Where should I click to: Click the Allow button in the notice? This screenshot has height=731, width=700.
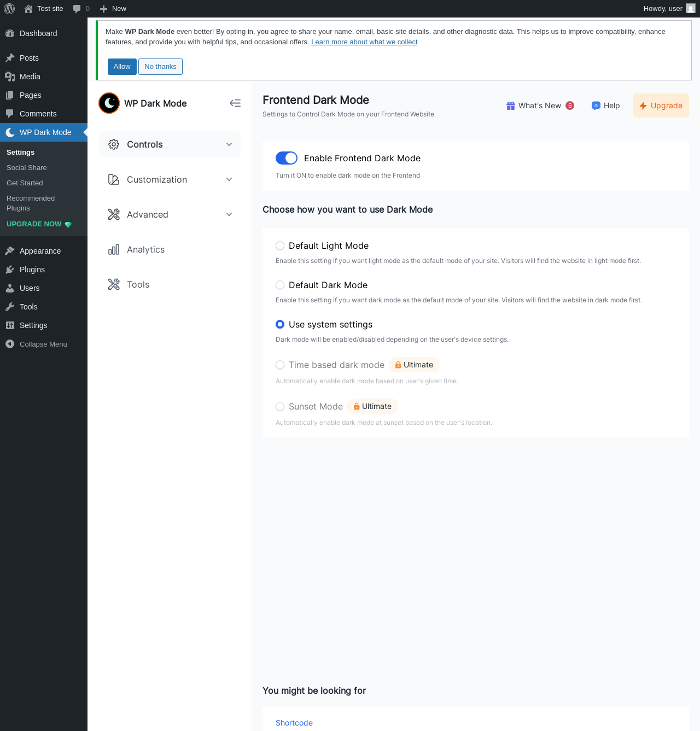122,67
